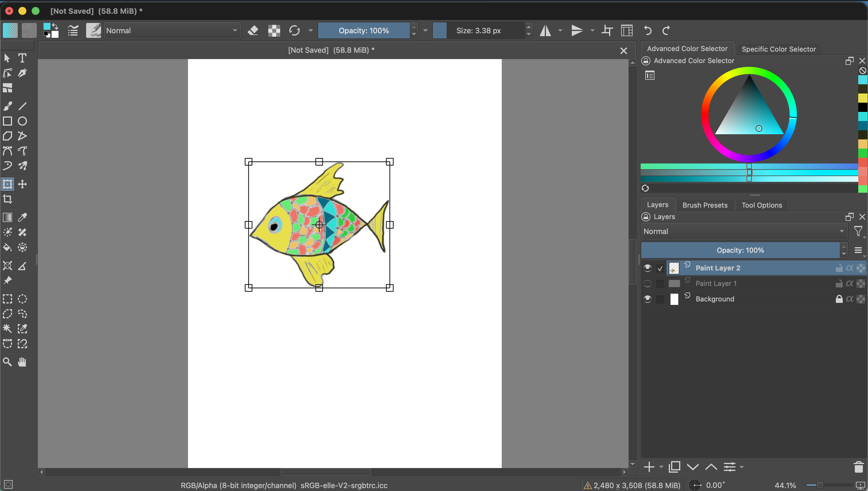The image size is (868, 491).
Task: Switch to the Brush Presets tab
Action: 705,205
